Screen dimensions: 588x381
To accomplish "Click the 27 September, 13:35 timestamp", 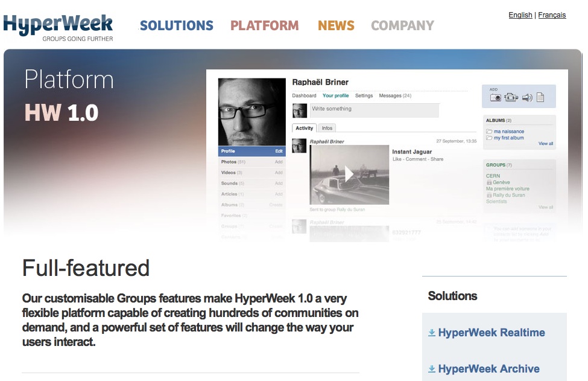I will point(457,141).
